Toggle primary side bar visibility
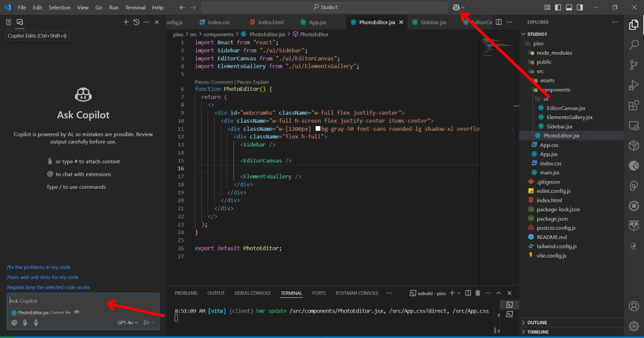The width and height of the screenshot is (644, 338). (558, 7)
